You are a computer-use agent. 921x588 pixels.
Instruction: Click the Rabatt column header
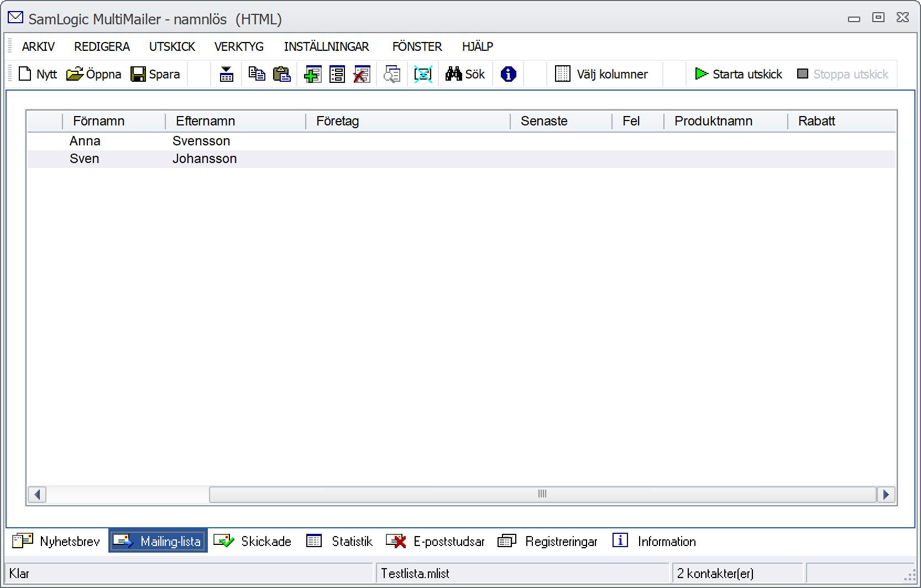[841, 121]
